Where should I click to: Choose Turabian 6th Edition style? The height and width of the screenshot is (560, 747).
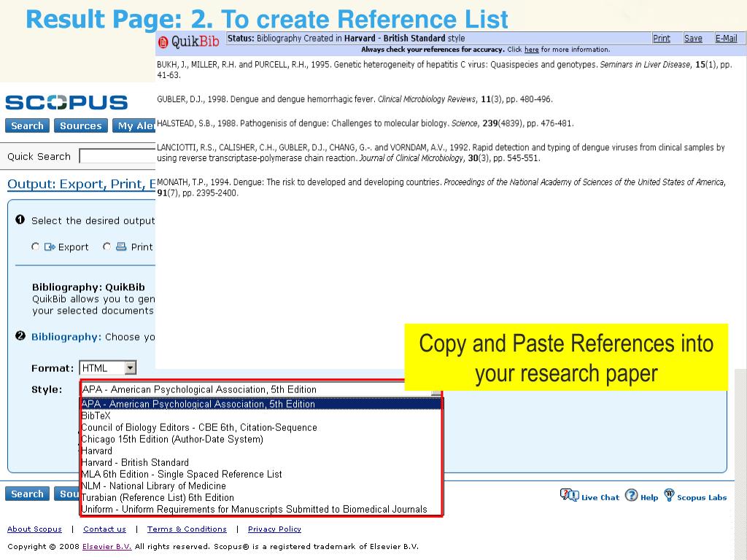(x=260, y=497)
